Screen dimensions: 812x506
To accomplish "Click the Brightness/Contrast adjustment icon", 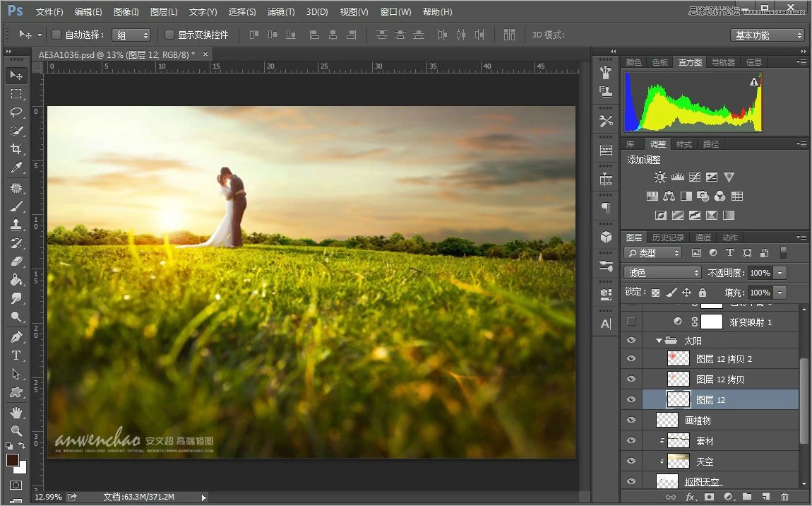I will click(660, 177).
